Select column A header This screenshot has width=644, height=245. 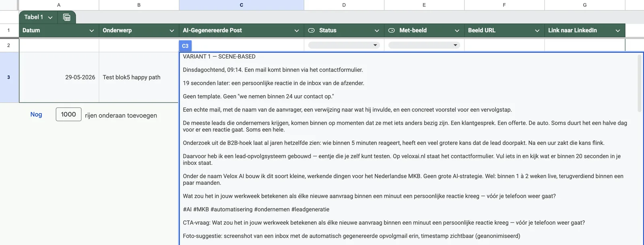tap(59, 5)
